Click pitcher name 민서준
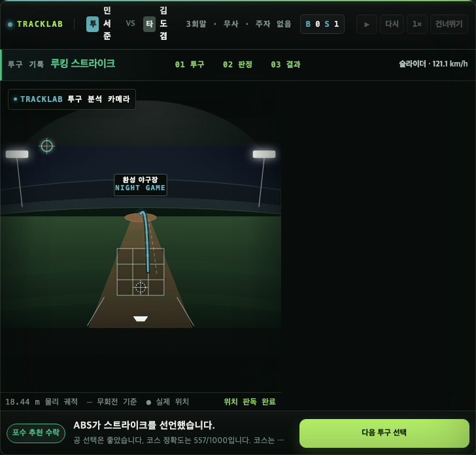This screenshot has width=476, height=455. pyautogui.click(x=107, y=24)
